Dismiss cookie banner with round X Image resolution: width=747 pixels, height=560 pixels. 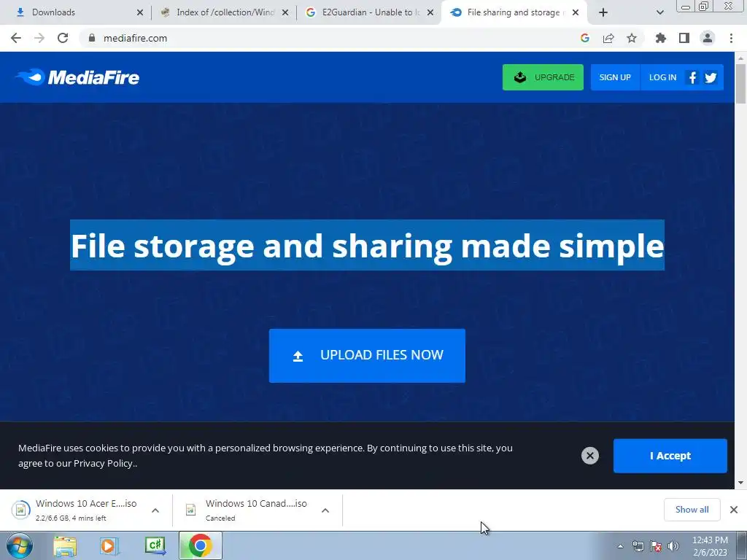[x=589, y=456]
